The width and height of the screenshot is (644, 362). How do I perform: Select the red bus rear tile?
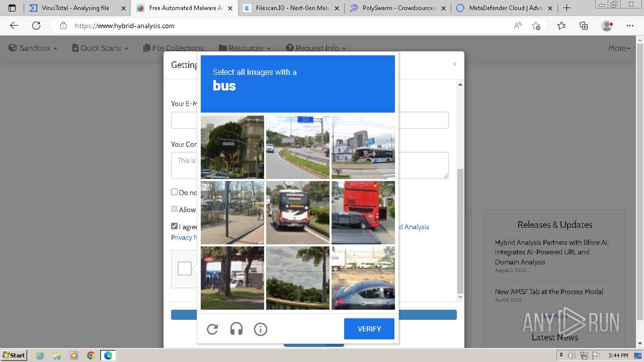pyautogui.click(x=363, y=213)
